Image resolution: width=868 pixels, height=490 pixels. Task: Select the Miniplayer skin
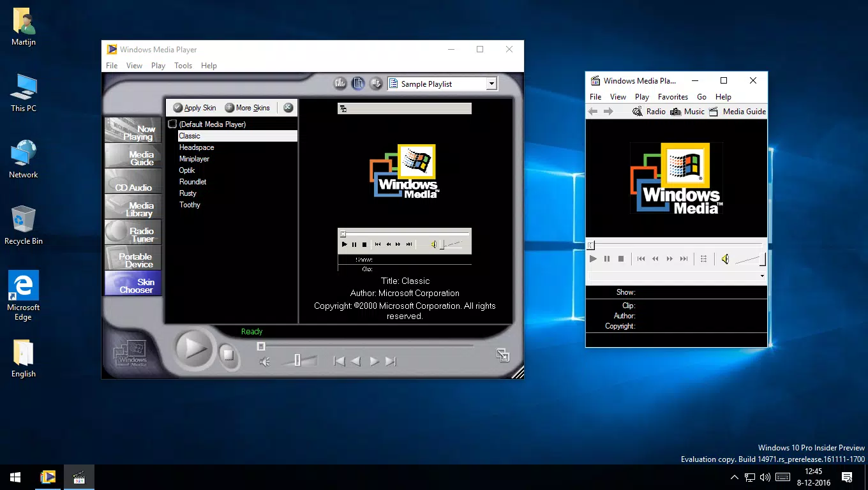click(194, 159)
